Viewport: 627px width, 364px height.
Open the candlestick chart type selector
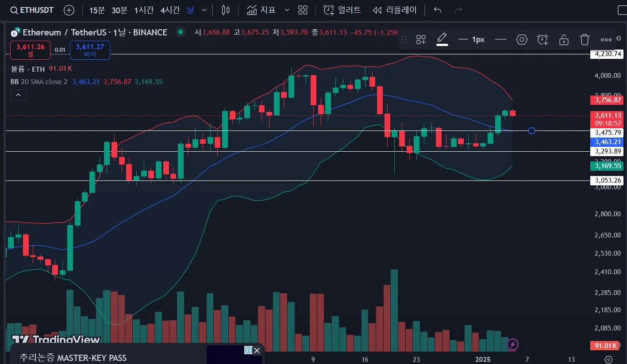[x=226, y=10]
